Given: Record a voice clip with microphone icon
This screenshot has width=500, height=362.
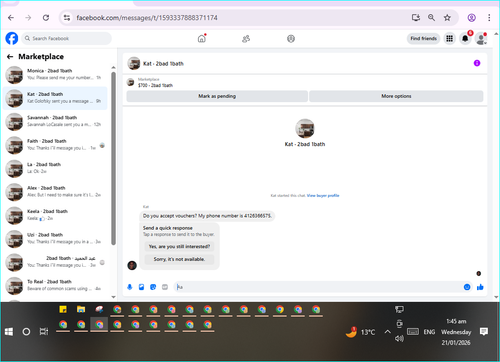Looking at the screenshot, I should pyautogui.click(x=130, y=287).
